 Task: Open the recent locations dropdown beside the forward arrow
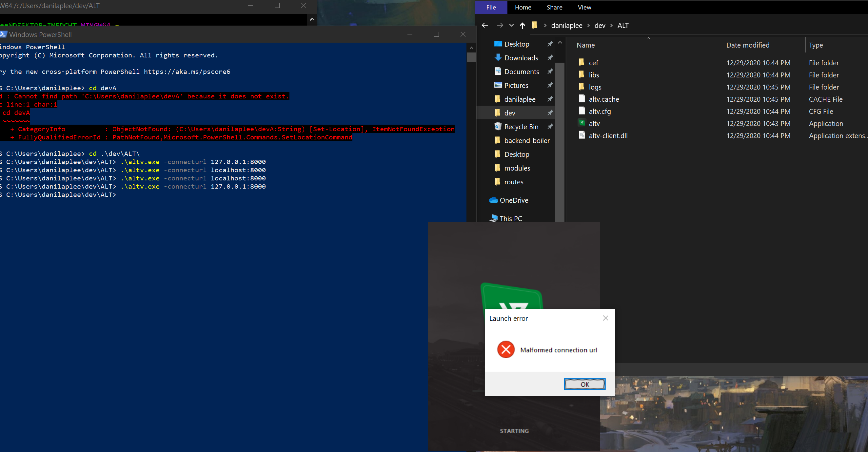(511, 25)
